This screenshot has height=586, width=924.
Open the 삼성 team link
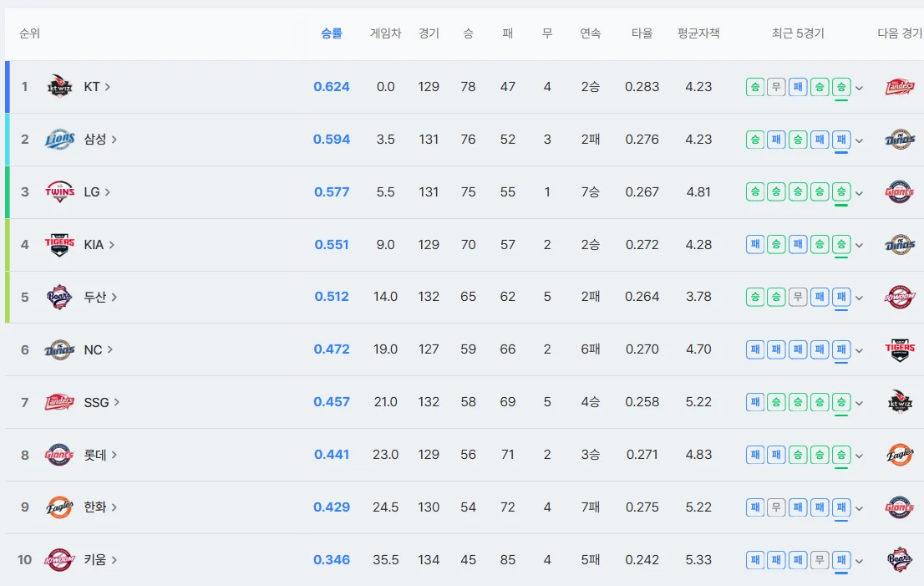click(100, 139)
